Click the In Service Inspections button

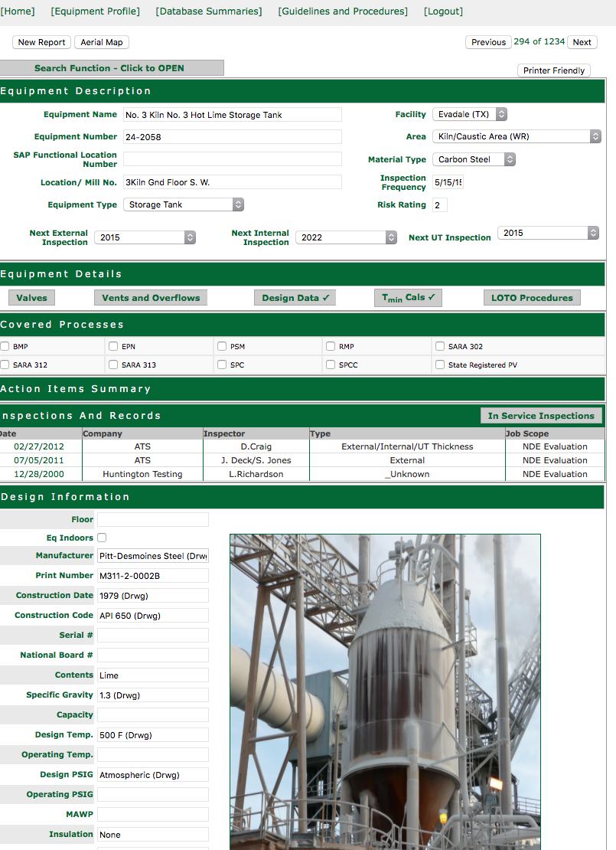541,416
